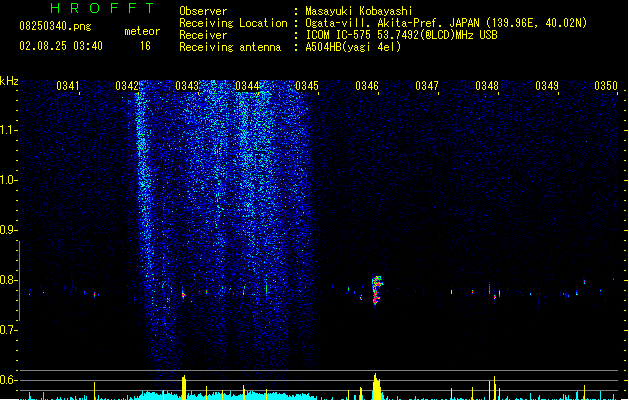Click the kHz axis unit label
Image resolution: width=629 pixels, height=400 pixels.
coord(9,81)
